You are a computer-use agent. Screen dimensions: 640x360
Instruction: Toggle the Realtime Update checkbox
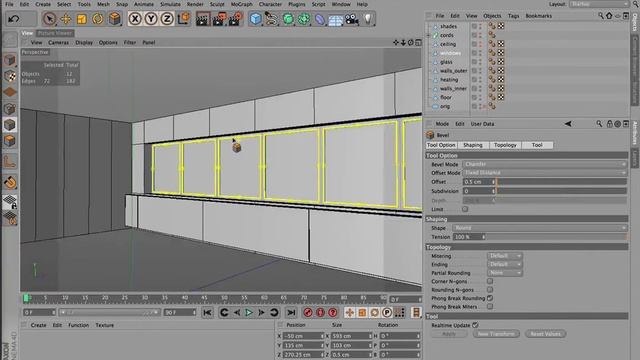pos(475,325)
